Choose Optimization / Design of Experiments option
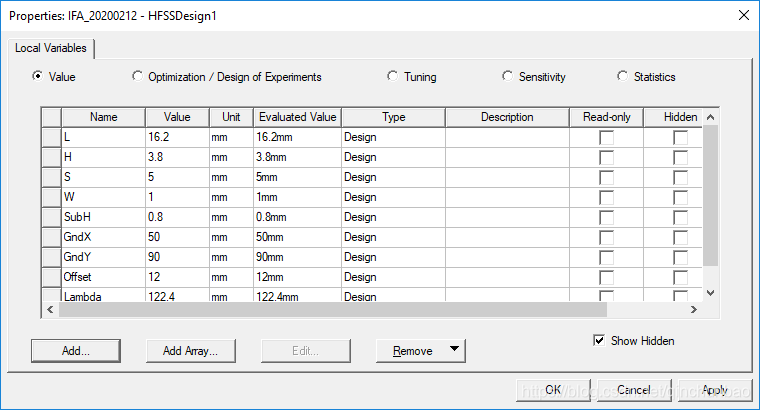 (138, 77)
